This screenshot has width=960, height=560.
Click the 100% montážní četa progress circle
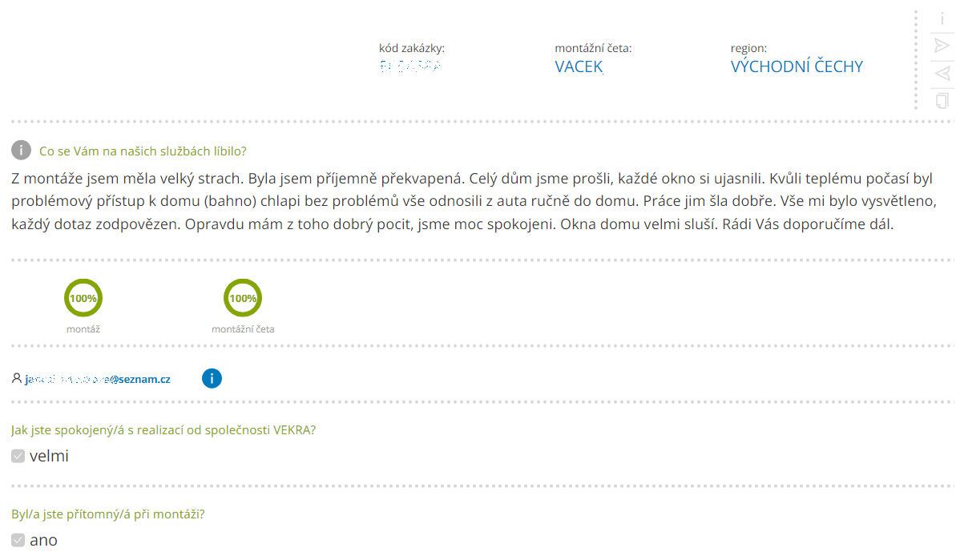coord(243,298)
